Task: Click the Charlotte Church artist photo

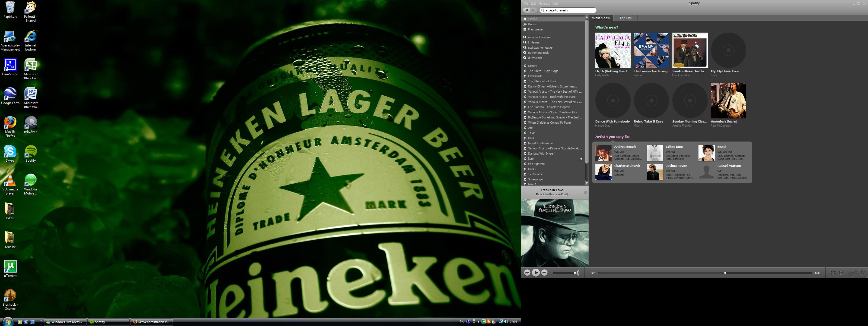Action: pyautogui.click(x=604, y=172)
